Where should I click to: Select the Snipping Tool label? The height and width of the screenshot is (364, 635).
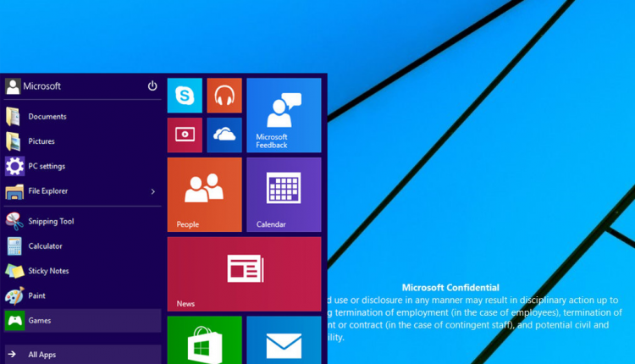tap(51, 222)
